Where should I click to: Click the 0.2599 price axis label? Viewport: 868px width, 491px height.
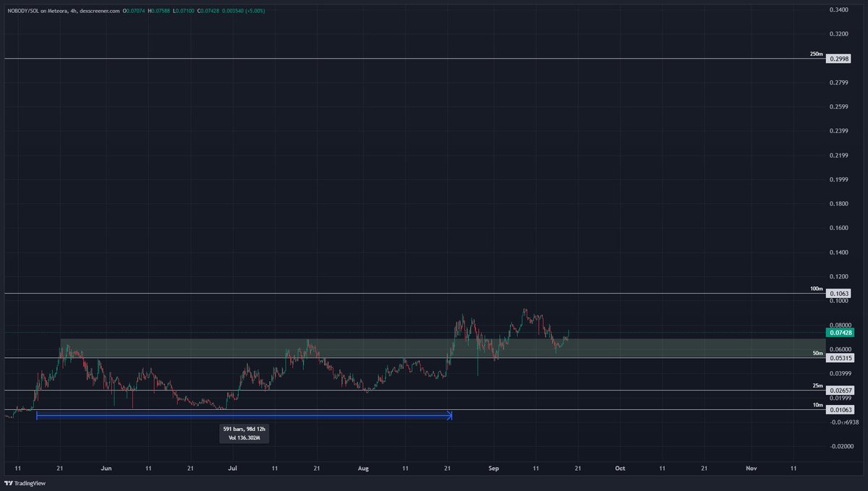840,107
